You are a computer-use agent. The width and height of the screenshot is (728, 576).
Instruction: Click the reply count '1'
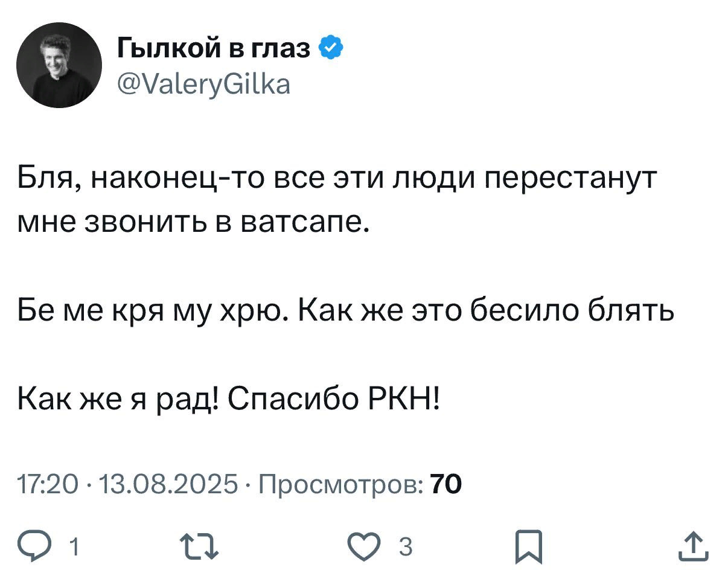coord(74,548)
